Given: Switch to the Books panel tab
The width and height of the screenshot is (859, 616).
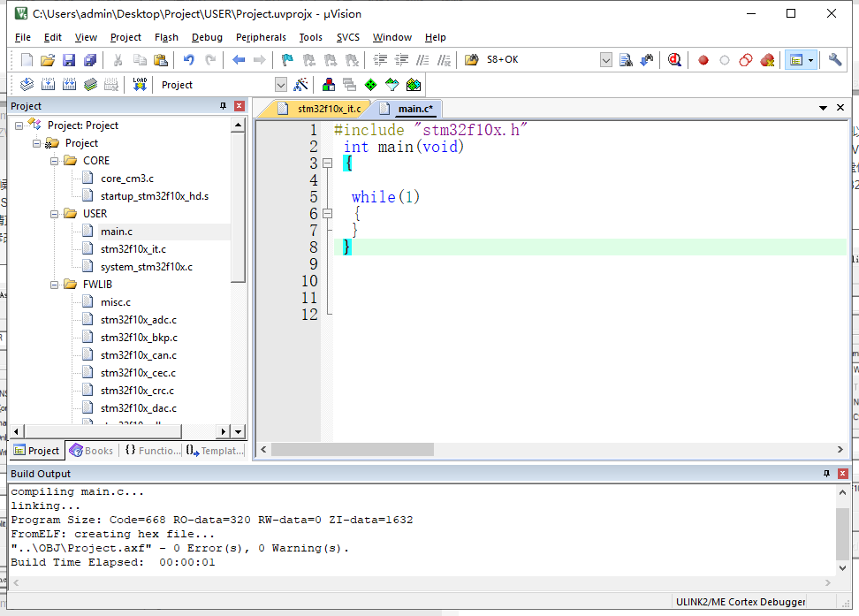Looking at the screenshot, I should (x=92, y=451).
